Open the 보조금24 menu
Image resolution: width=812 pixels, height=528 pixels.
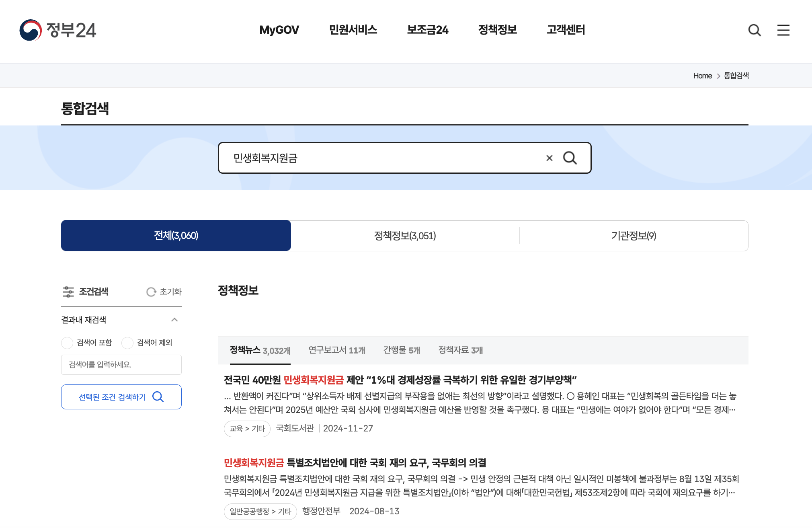click(x=428, y=30)
